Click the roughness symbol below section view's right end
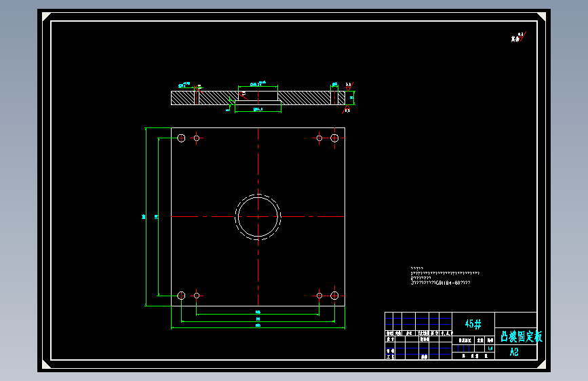 (347, 109)
